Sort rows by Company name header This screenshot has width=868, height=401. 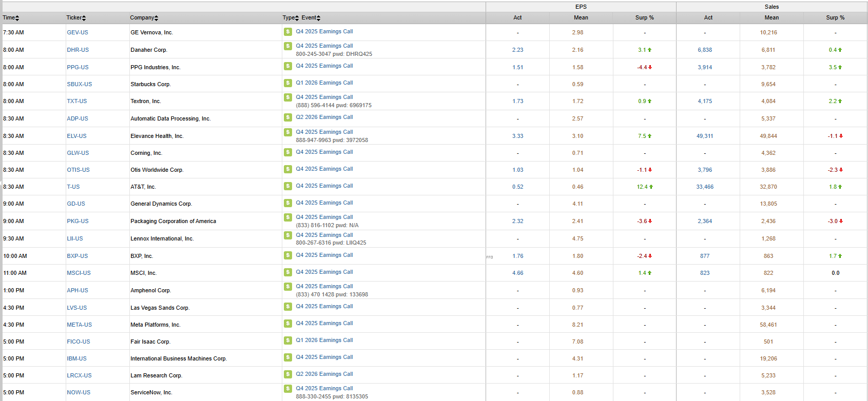point(144,18)
